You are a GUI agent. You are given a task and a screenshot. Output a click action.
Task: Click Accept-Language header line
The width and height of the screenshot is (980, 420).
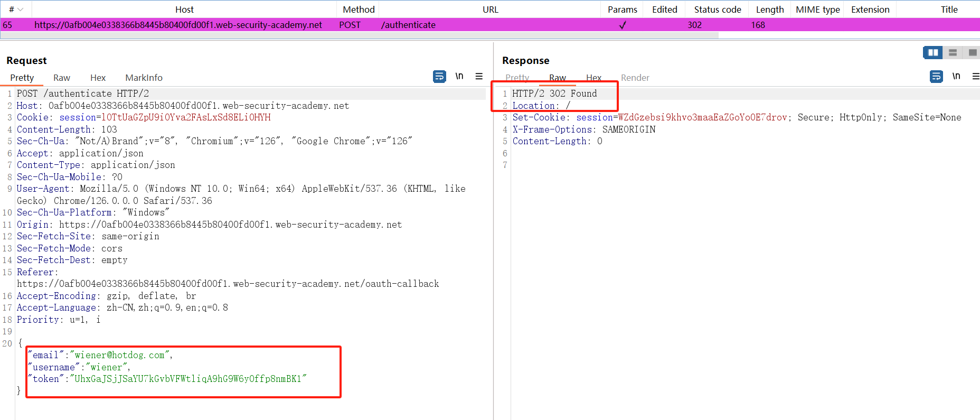[123, 307]
